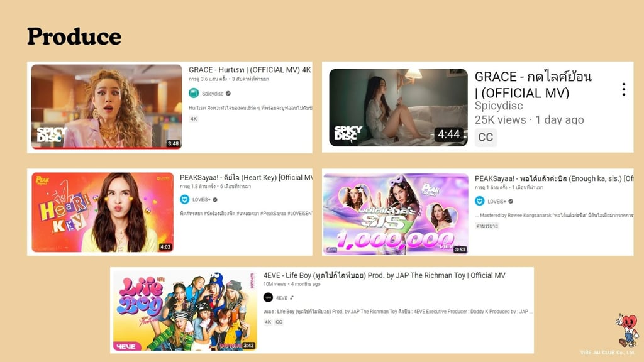Click the Spicydisc channel avatar under Hurtเรท
Screen dimensions: 644x362
pyautogui.click(x=194, y=93)
